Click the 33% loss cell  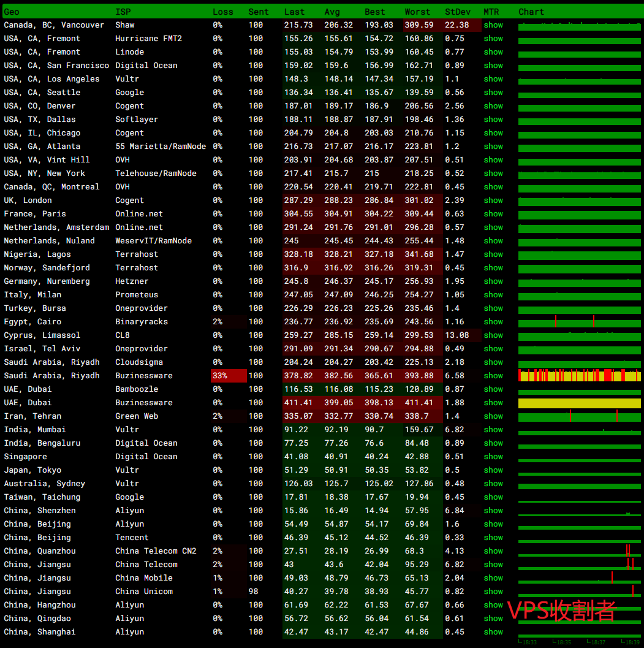pos(228,376)
